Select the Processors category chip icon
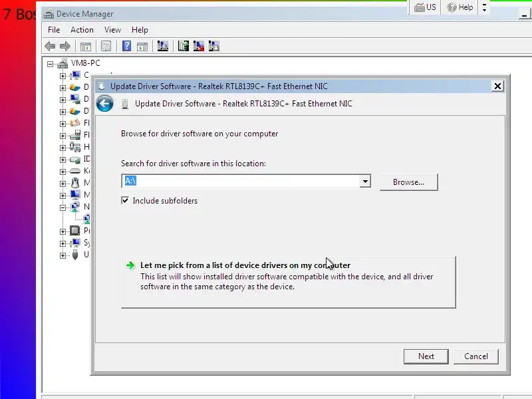The height and width of the screenshot is (399, 532). tap(75, 231)
